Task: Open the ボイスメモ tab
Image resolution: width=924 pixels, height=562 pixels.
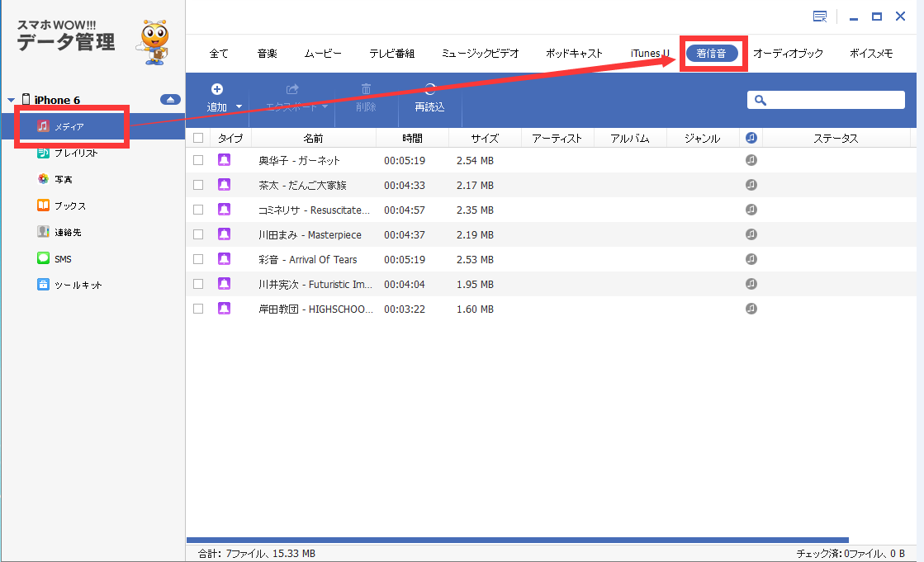Action: point(871,53)
